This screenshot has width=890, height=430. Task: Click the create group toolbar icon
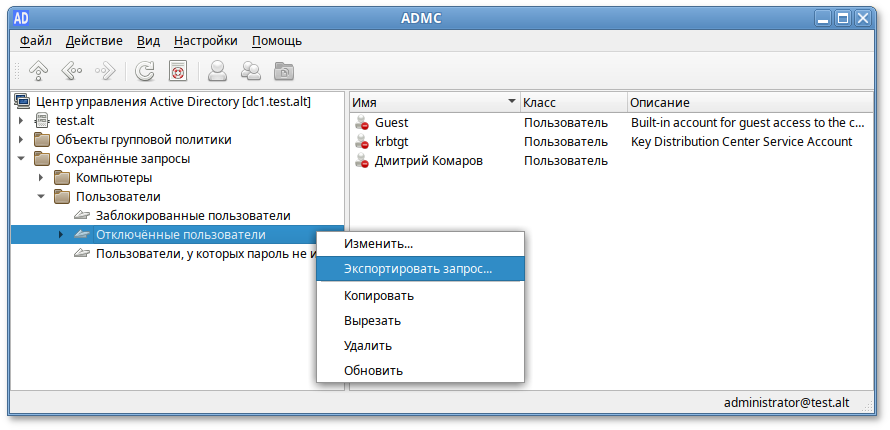click(250, 71)
